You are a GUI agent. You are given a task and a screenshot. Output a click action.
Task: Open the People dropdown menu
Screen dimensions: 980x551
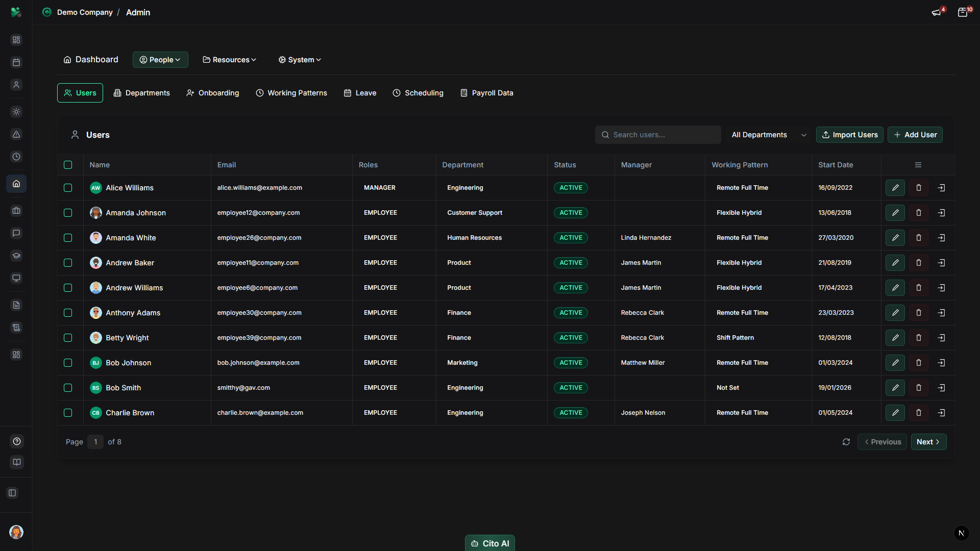(160, 60)
